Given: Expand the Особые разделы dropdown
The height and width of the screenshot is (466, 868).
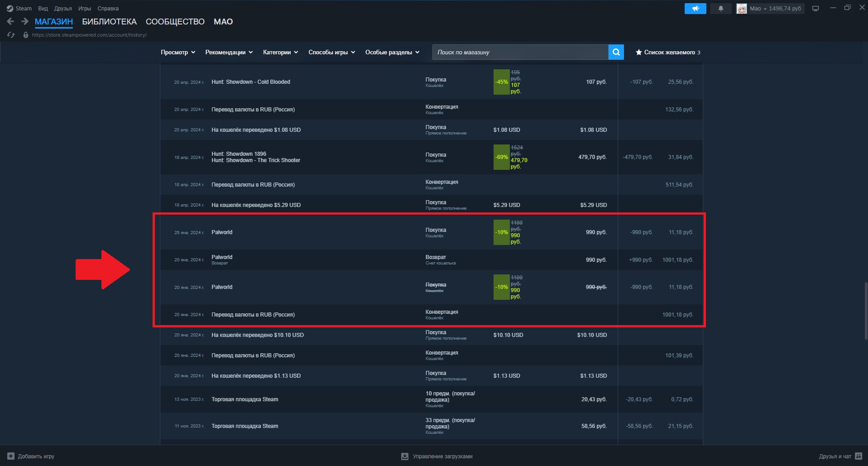Looking at the screenshot, I should tap(393, 53).
